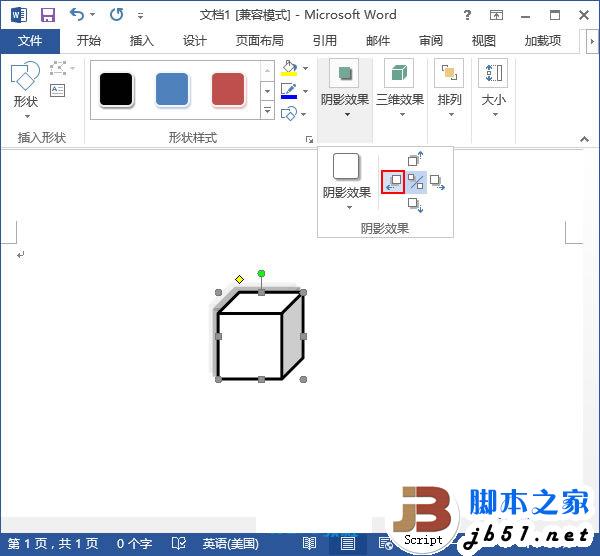
Task: Apply the black shape style
Action: point(116,90)
